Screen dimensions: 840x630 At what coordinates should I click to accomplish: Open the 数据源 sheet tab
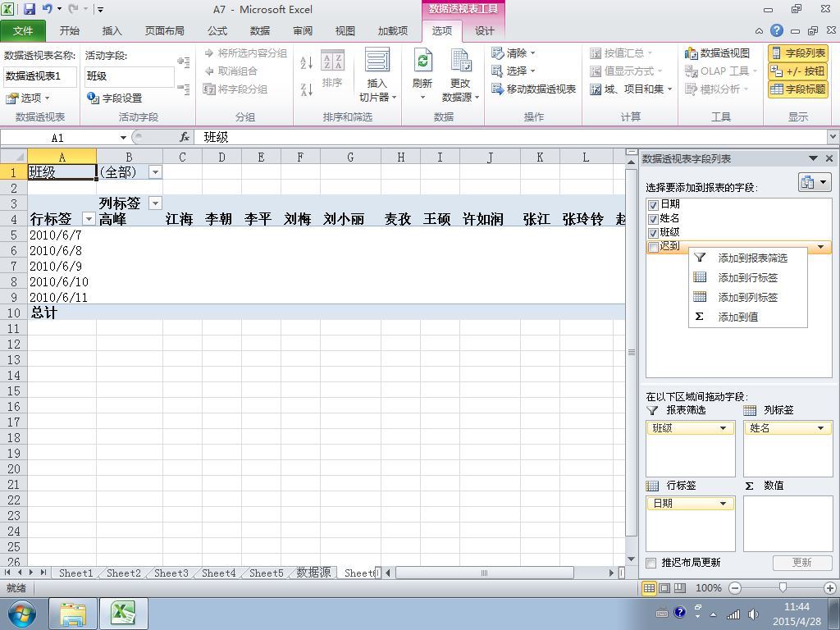pos(313,573)
